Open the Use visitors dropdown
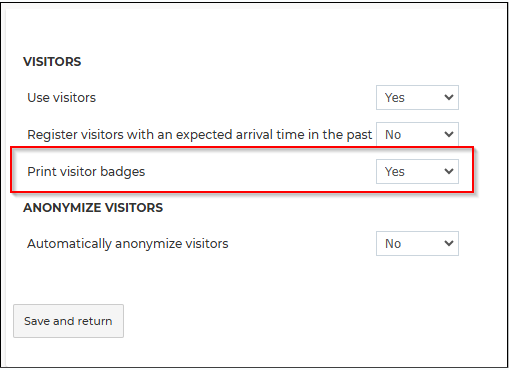Screen dimensions: 509x370 pos(417,98)
